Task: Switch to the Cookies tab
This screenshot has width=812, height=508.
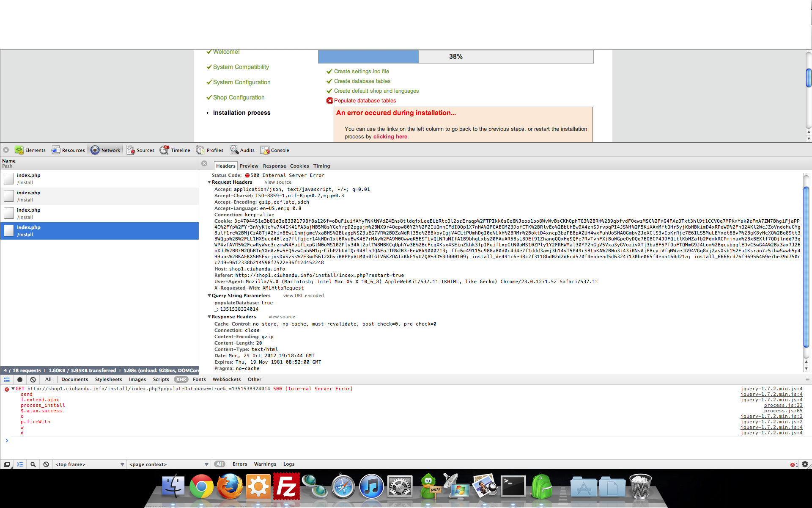Action: tap(299, 166)
